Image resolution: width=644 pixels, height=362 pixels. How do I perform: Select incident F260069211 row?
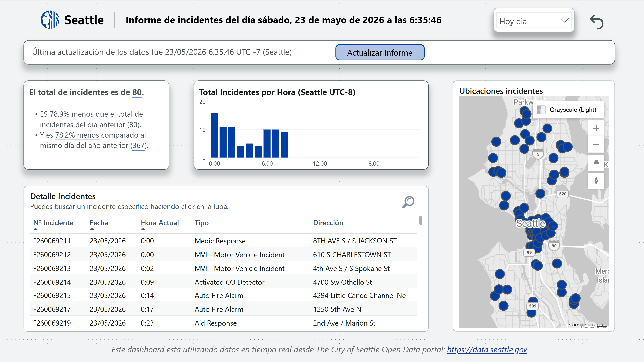223,241
